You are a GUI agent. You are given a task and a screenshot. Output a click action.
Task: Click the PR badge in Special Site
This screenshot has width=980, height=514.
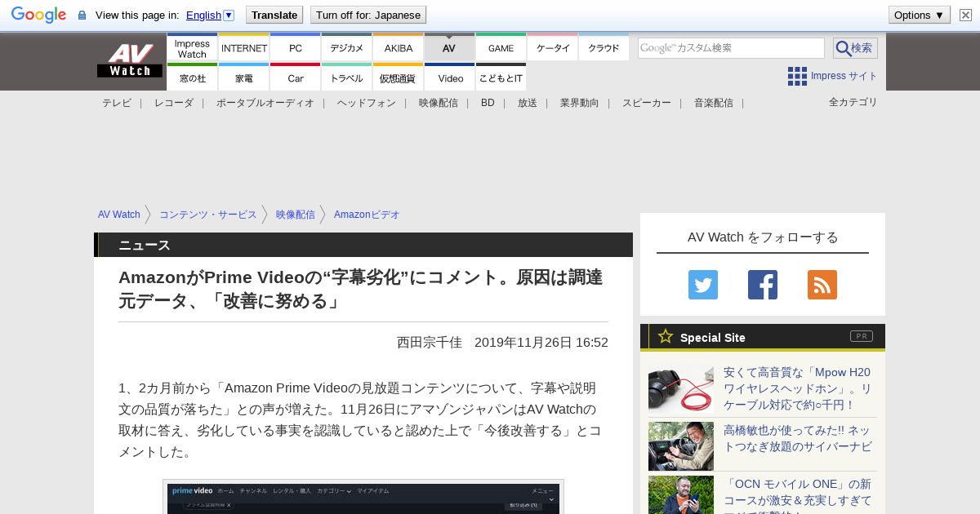(861, 336)
